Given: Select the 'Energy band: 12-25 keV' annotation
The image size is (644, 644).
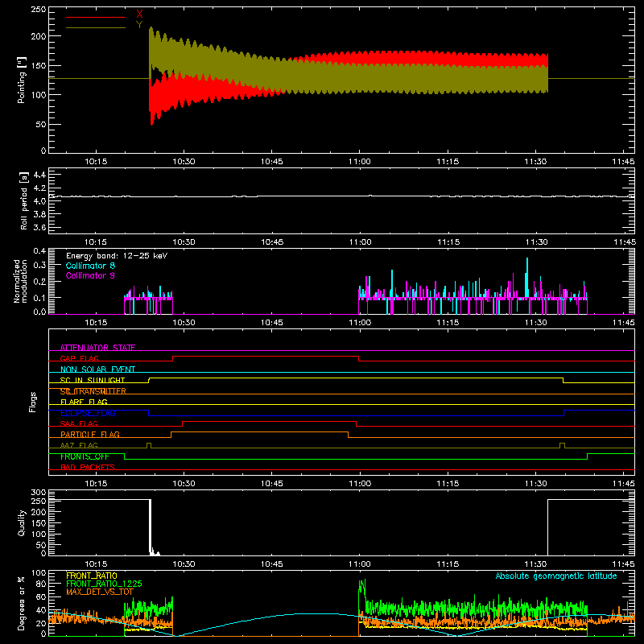Looking at the screenshot, I should (117, 256).
